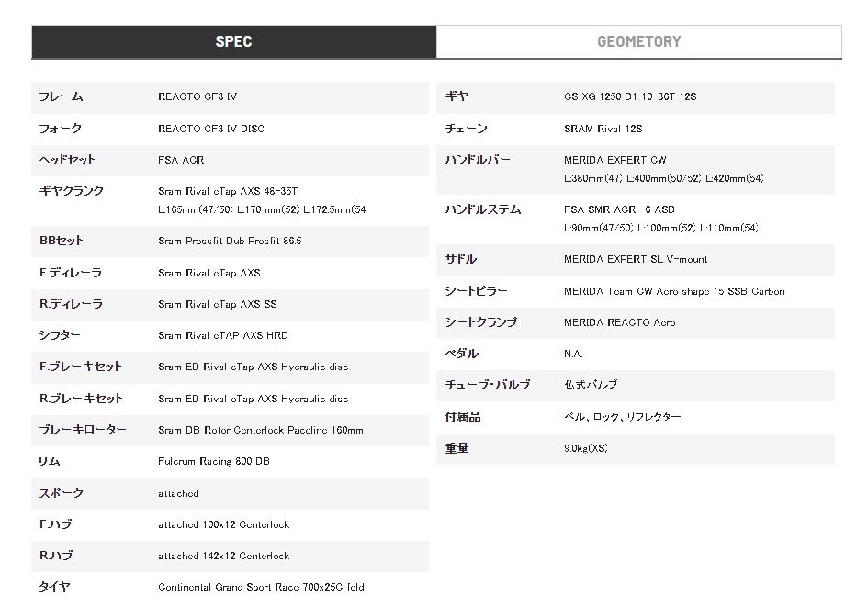Screen dimensions: 868x609
Task: Click the ヘッドセット label
Action: (67, 160)
